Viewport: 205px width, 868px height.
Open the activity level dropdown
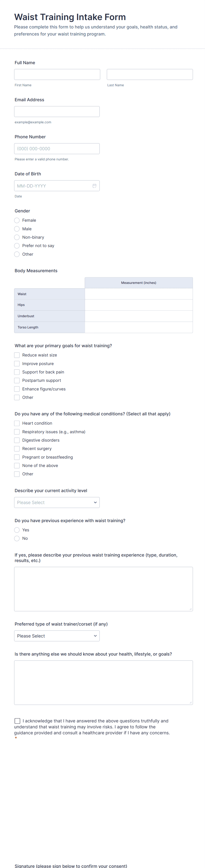57,502
